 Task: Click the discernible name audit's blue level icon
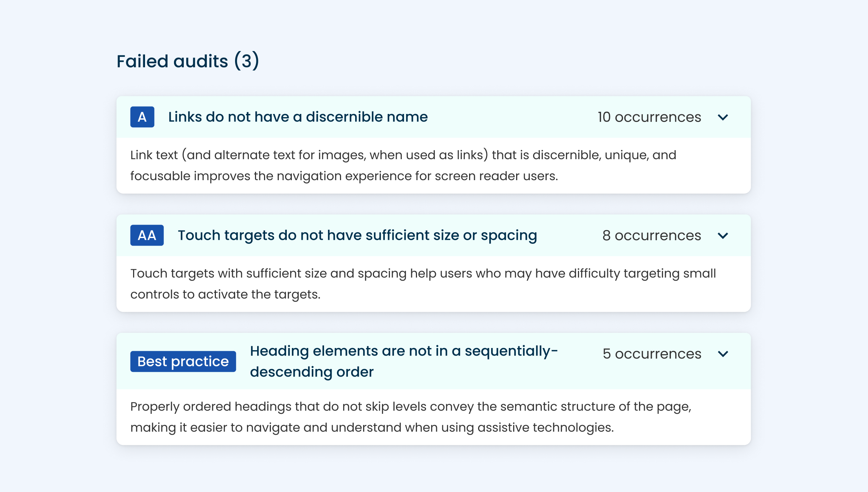point(142,117)
